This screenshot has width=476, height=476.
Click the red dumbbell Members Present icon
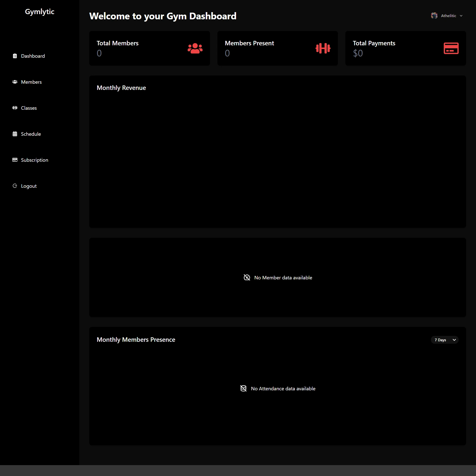pos(323,48)
